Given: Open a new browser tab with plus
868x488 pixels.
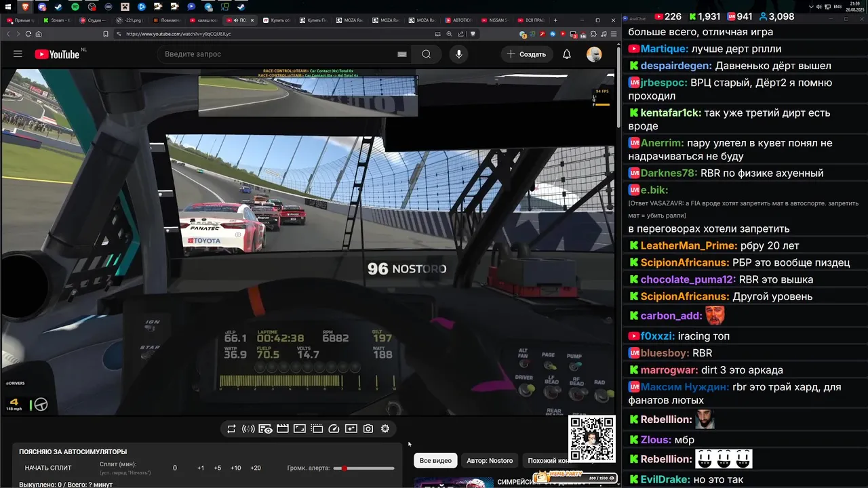Looking at the screenshot, I should coord(555,20).
